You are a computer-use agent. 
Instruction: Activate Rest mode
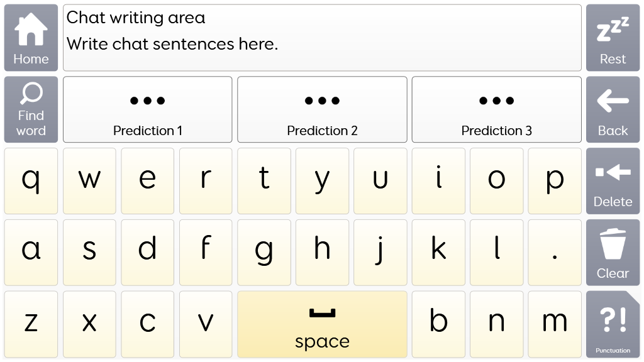pos(613,38)
